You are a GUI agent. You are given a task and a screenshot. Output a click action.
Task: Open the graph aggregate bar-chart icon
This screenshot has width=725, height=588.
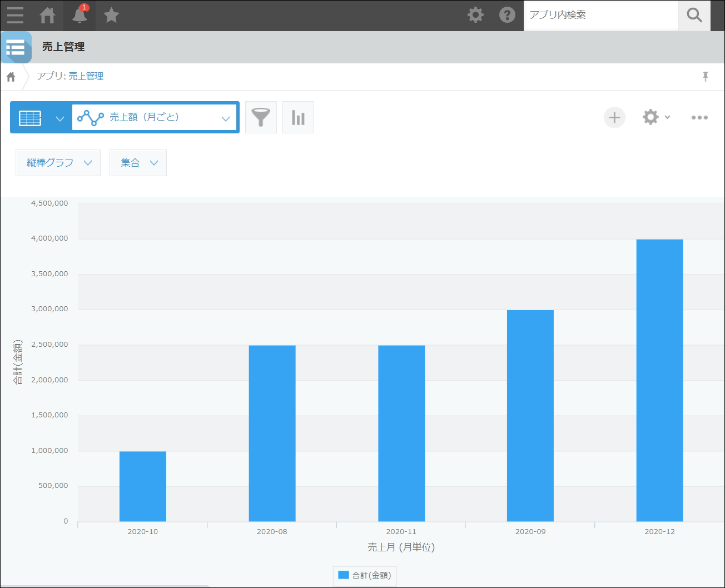coord(298,117)
